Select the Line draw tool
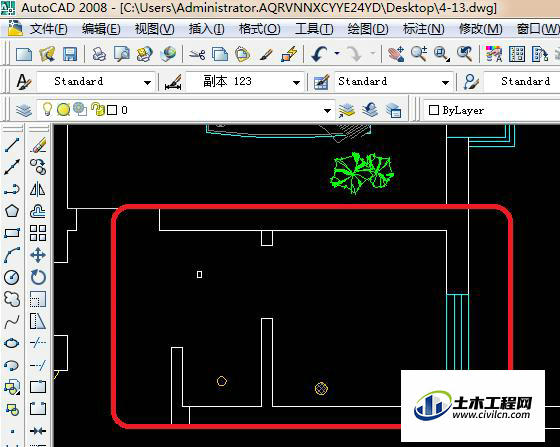The width and height of the screenshot is (560, 447). pos(12,145)
